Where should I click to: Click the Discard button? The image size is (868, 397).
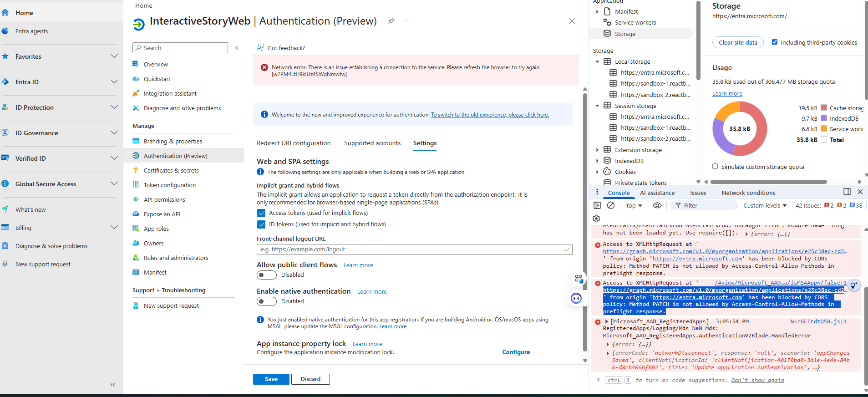pos(310,379)
